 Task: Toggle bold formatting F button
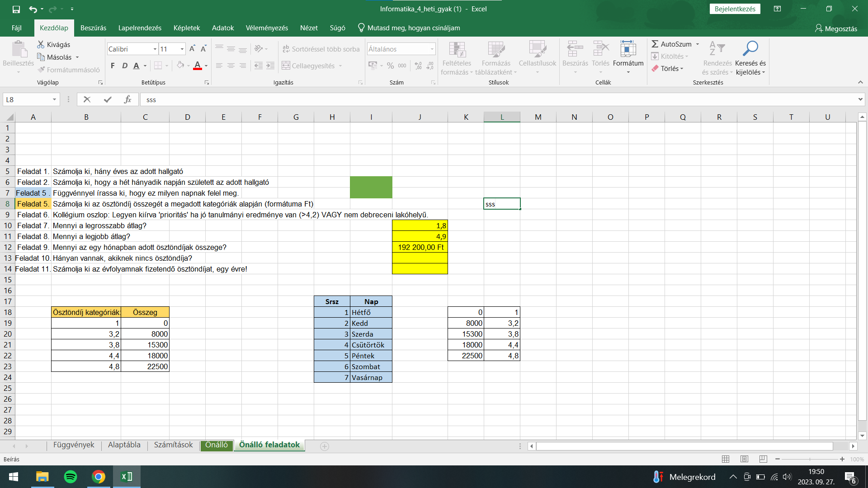point(113,66)
